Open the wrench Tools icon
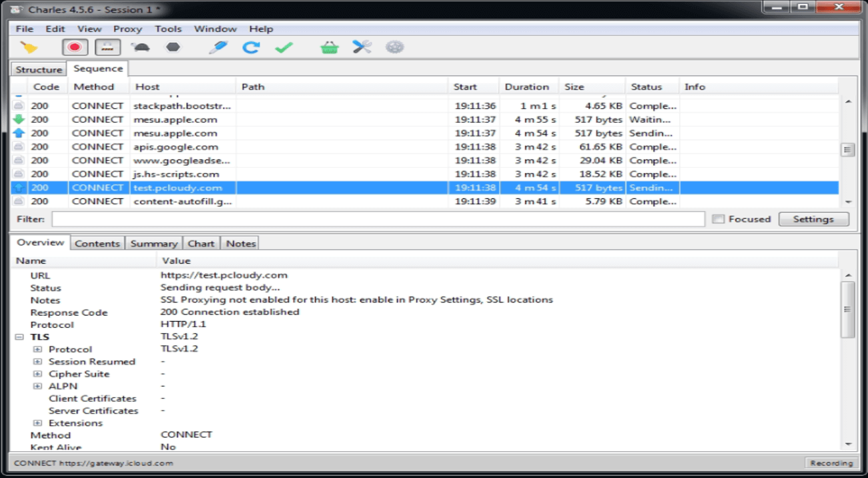This screenshot has height=478, width=868. point(362,47)
